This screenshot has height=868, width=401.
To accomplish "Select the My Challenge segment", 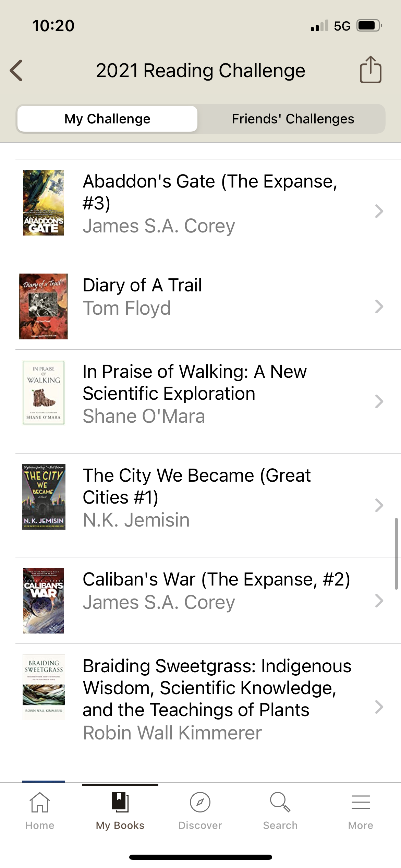I will pyautogui.click(x=107, y=119).
